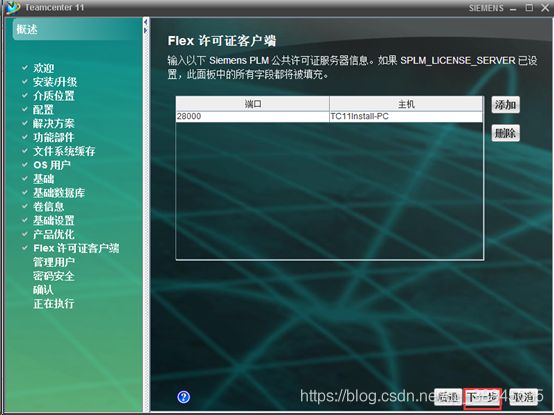Select the 正在执行 step
554x415 pixels.
54,303
